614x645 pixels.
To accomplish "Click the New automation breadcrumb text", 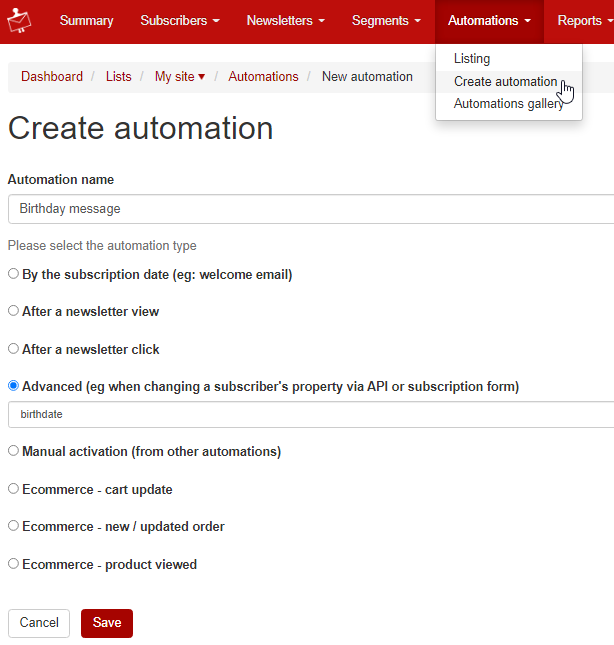I will (x=367, y=77).
